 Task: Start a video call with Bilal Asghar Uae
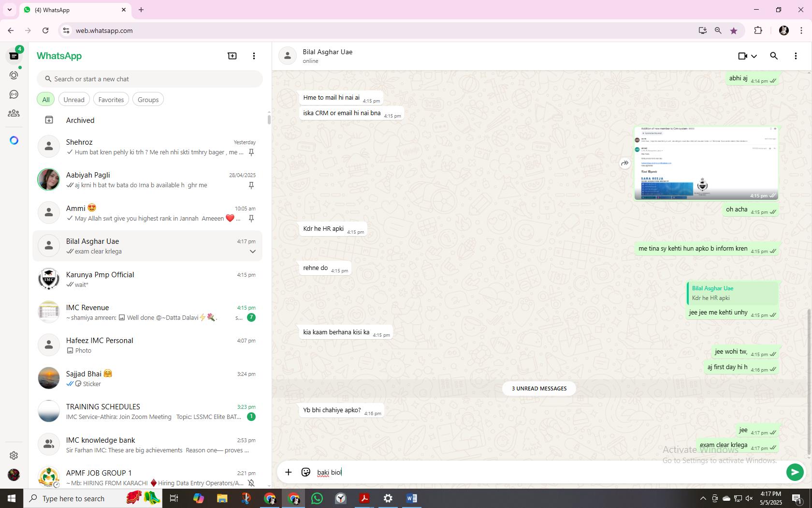click(743, 56)
